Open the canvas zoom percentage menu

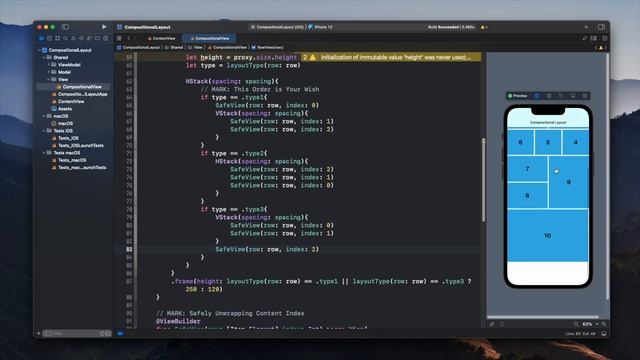[x=590, y=324]
